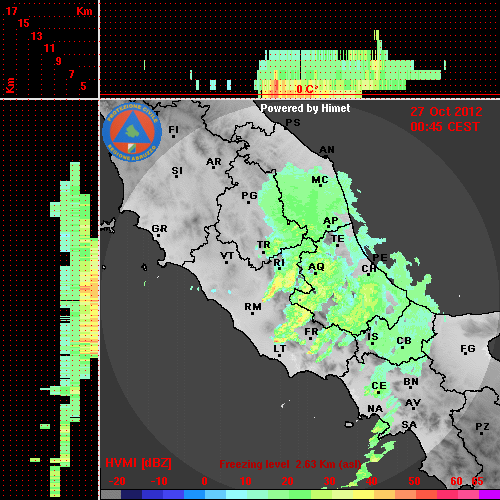This screenshot has height=500, width=500.
Task: Click the '0' dBZ legend value
Action: click(205, 481)
